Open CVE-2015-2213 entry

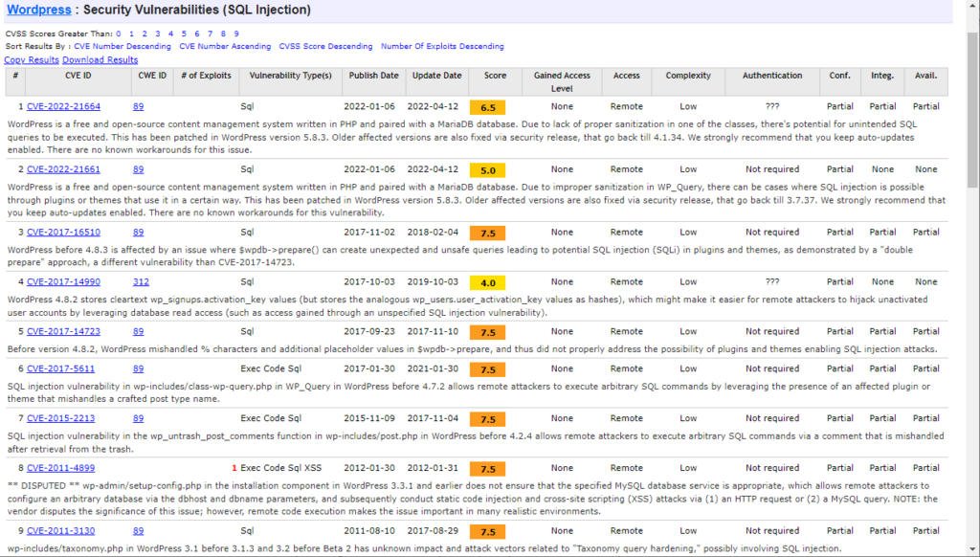click(x=60, y=418)
